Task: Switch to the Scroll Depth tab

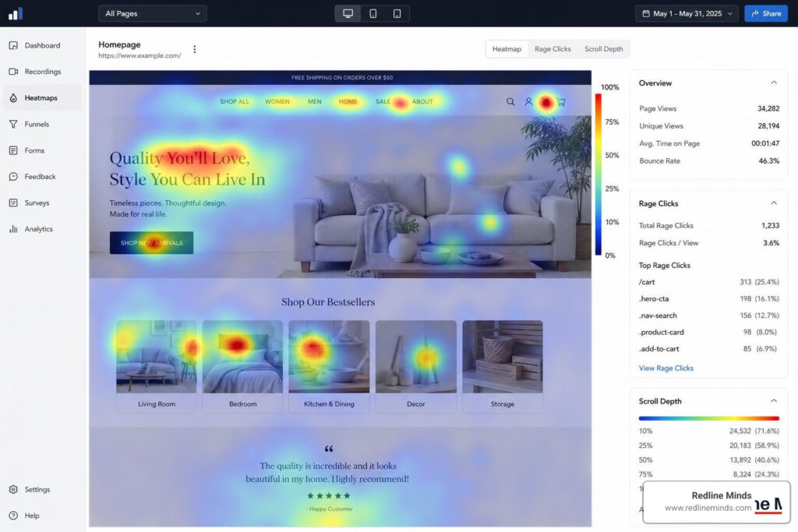Action: pos(604,49)
